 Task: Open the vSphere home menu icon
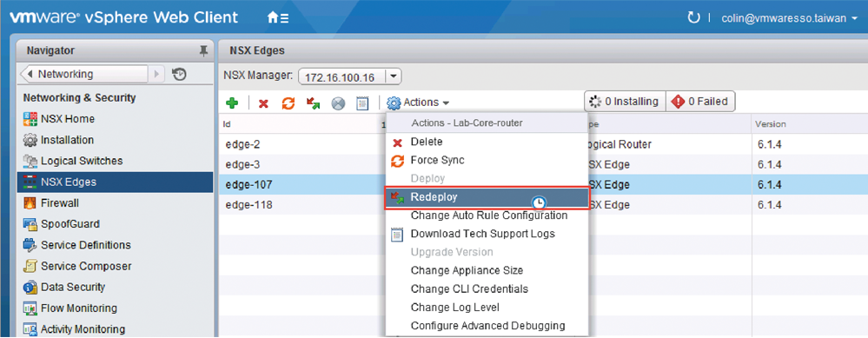[278, 17]
